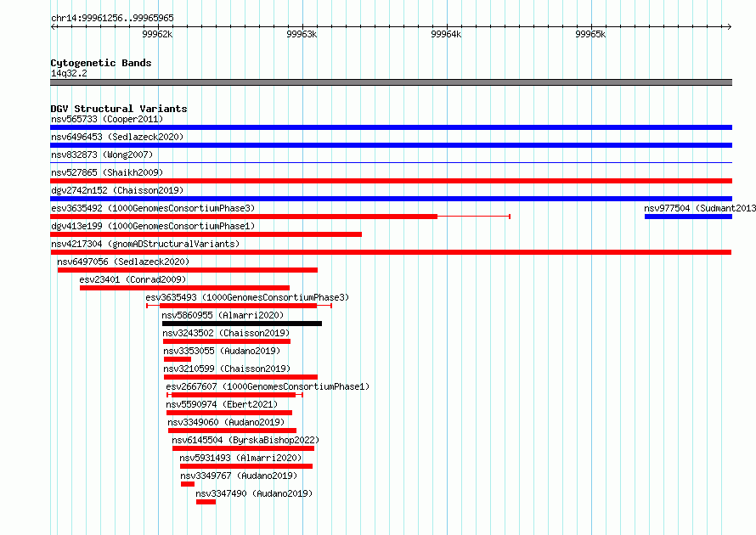This screenshot has height=535, width=756.
Task: Click the grey 14q32.2 cytogenetic band bar
Action: [x=391, y=82]
